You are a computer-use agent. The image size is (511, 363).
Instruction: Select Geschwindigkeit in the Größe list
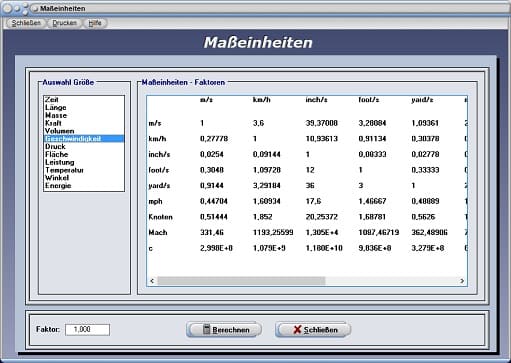click(84, 139)
